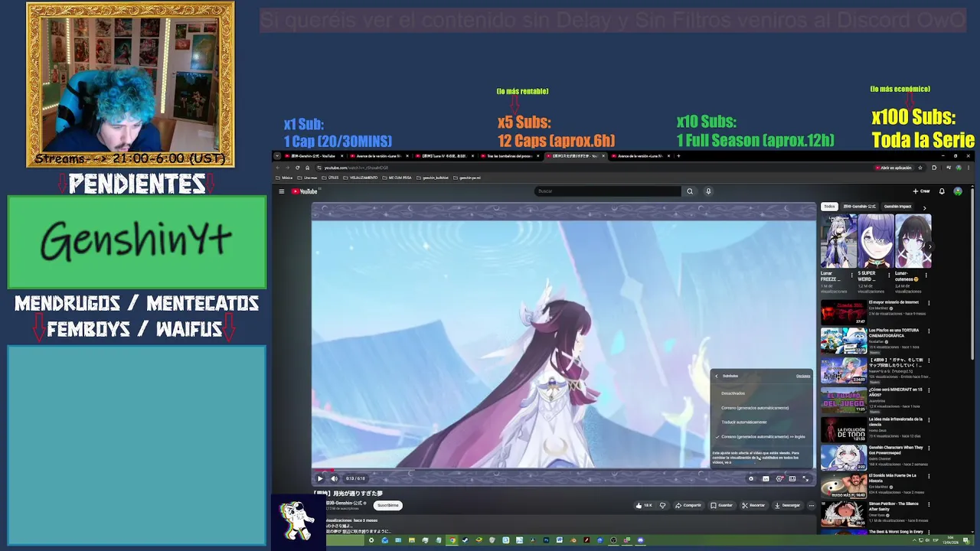Click the Crear button
This screenshot has height=551, width=980.
921,191
